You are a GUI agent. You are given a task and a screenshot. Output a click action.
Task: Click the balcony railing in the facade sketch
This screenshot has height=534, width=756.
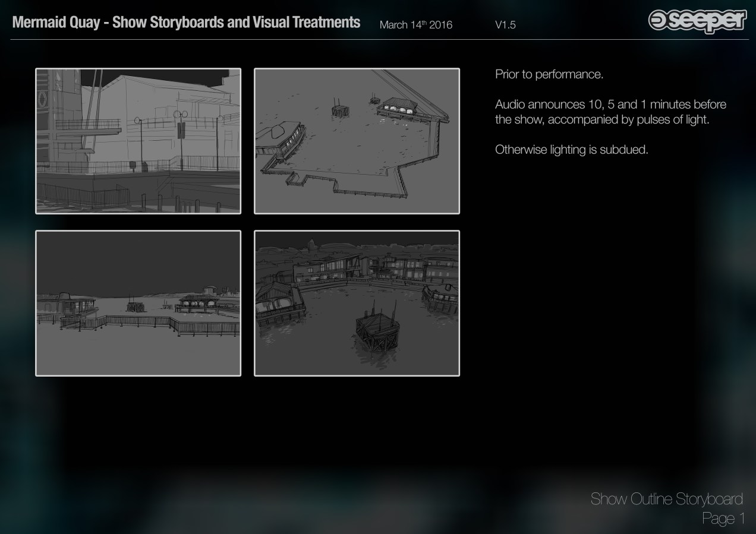(x=86, y=125)
